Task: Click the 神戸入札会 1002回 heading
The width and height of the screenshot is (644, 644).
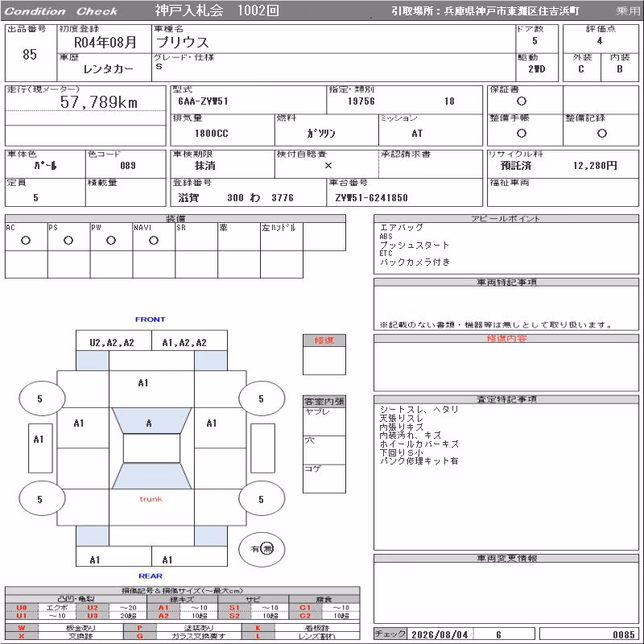Action: coord(217,10)
